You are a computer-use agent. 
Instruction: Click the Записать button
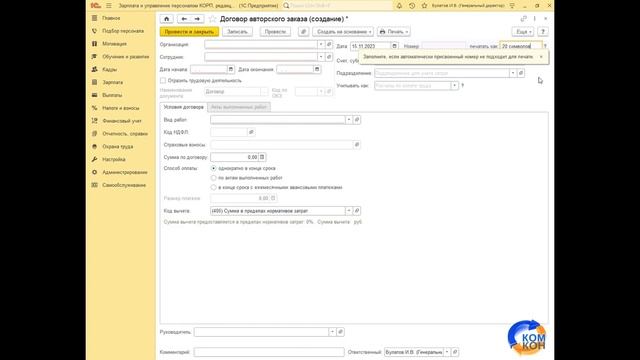point(237,31)
